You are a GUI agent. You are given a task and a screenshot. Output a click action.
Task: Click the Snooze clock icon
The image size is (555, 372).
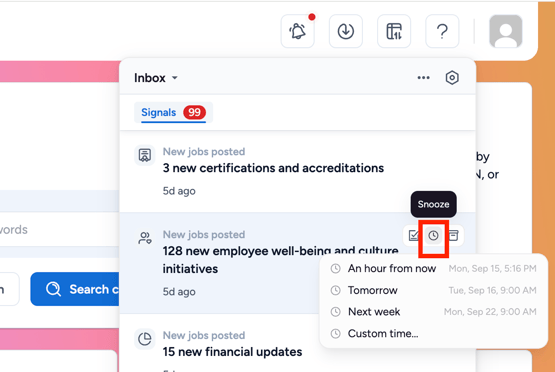tap(433, 235)
